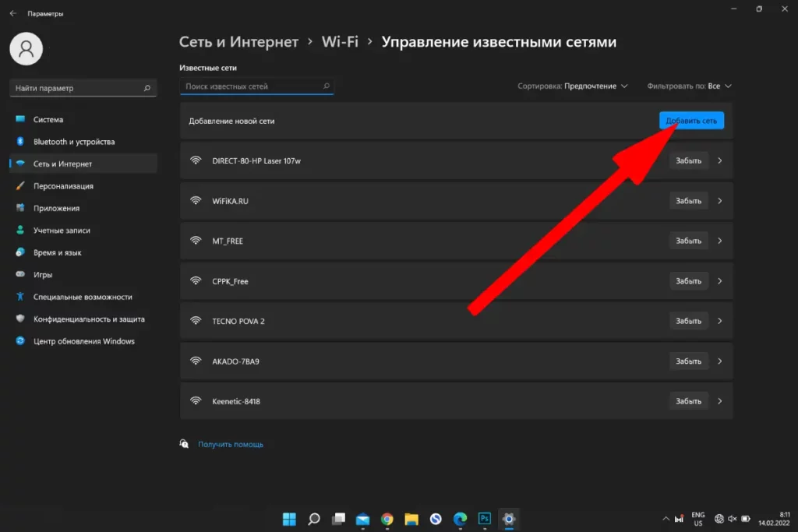Click the Wi-Fi icon of Keenetic-8418
This screenshot has height=532, width=798.
point(196,401)
